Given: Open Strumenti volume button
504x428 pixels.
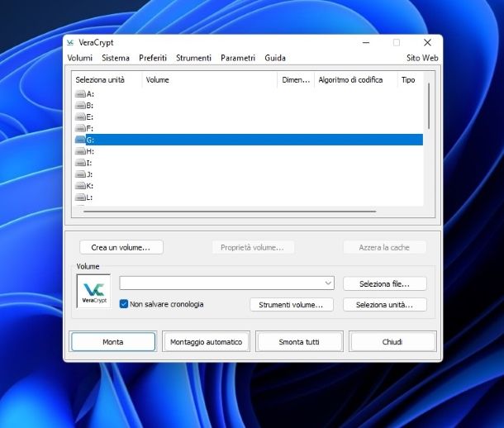Looking at the screenshot, I should click(x=292, y=305).
